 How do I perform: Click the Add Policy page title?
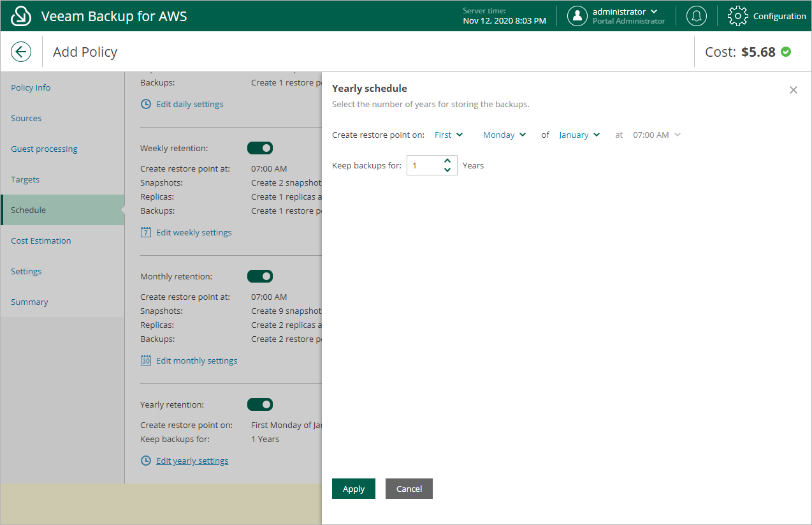coord(85,52)
